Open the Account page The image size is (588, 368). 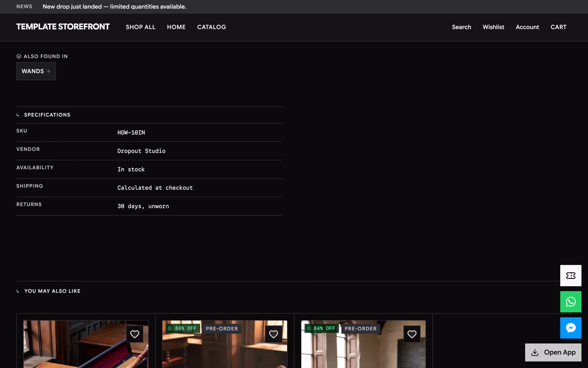tap(527, 27)
